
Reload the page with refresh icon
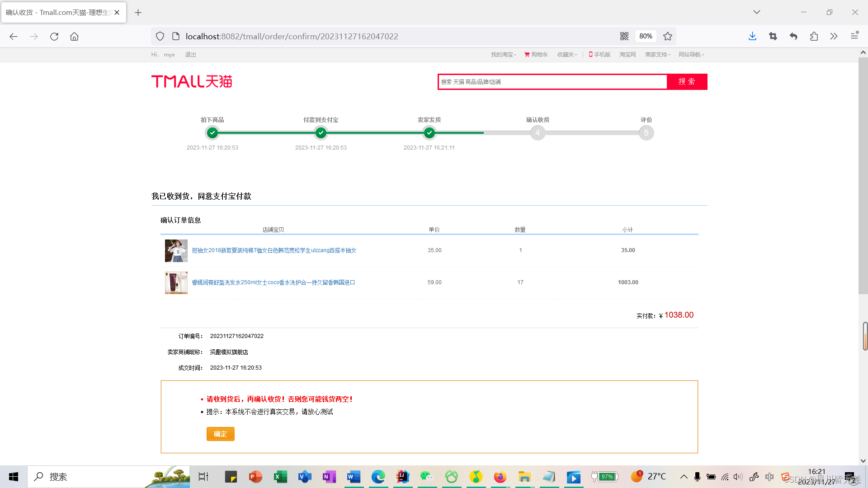point(54,36)
